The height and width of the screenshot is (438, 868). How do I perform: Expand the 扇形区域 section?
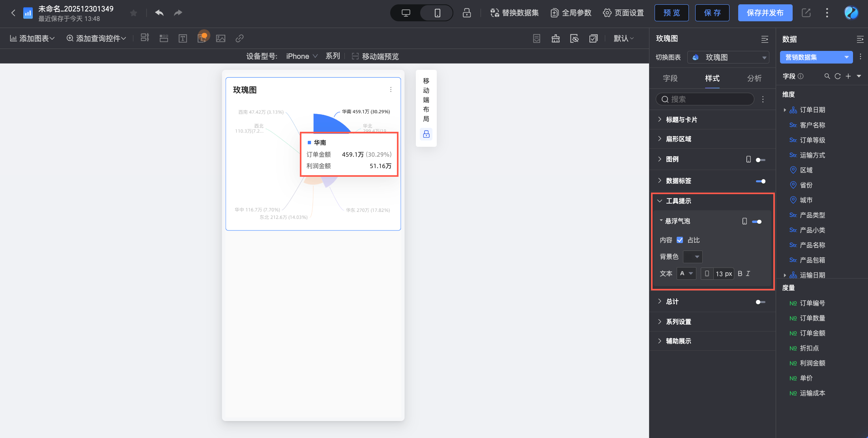click(x=679, y=139)
